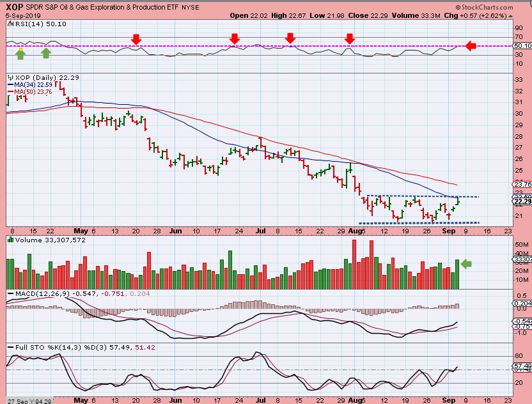Click the XOP ticker symbol in header
This screenshot has width=532, height=404.
15,7
